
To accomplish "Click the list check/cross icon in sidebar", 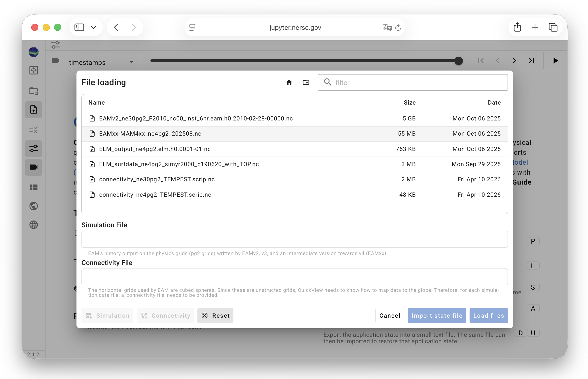I will click(34, 130).
